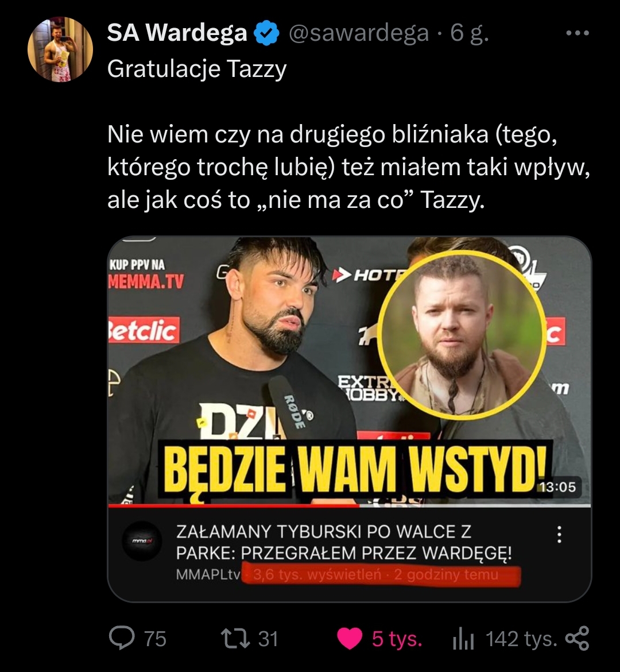The image size is (620, 672).
Task: Click the 6 g. tweet timestamp
Action: [x=469, y=33]
